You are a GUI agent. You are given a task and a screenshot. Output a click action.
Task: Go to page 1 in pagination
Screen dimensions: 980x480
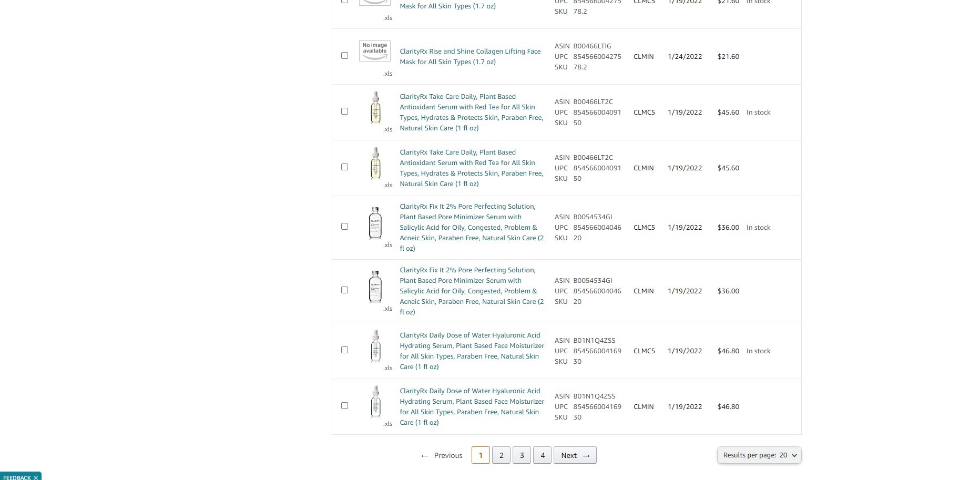click(481, 455)
